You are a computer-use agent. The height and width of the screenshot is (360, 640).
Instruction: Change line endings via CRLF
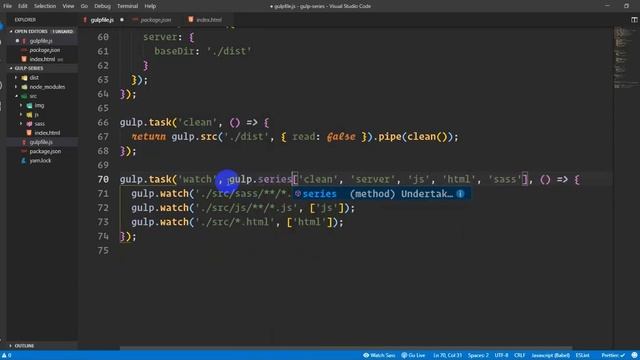coord(520,356)
